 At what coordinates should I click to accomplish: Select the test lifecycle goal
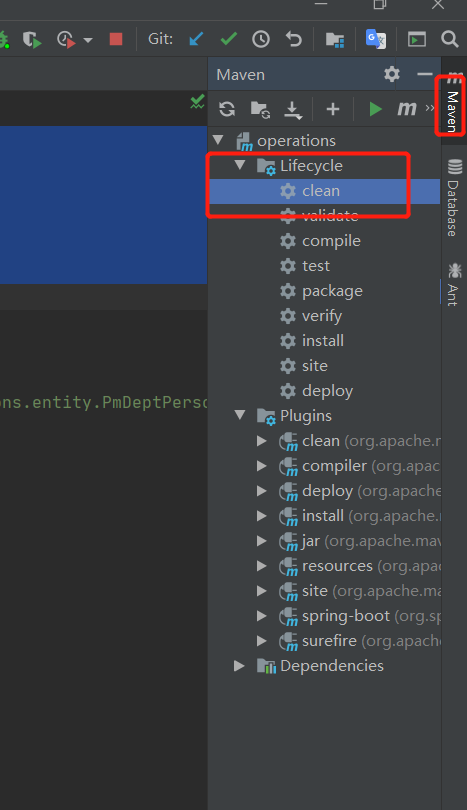tap(324, 266)
